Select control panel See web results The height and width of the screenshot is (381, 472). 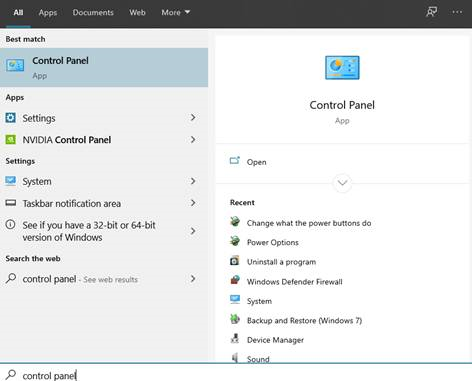(x=104, y=279)
